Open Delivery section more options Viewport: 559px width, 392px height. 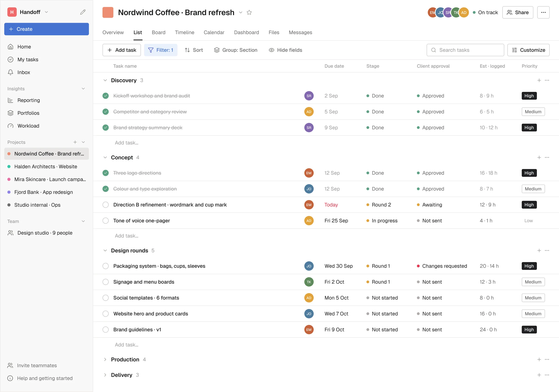pyautogui.click(x=547, y=375)
